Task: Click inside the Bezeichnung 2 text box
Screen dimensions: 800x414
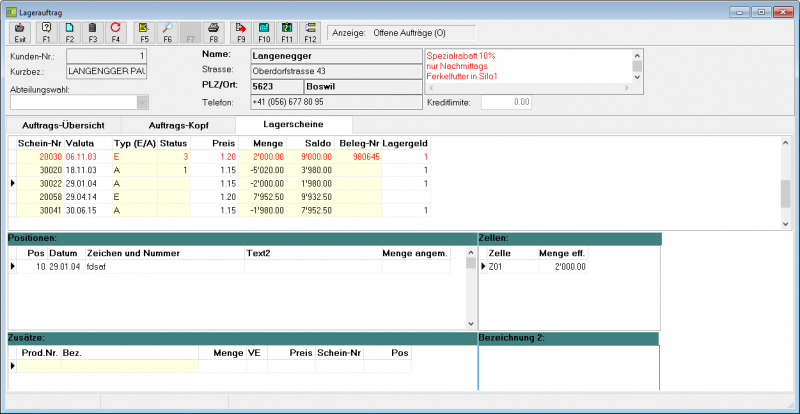Action: pos(568,368)
